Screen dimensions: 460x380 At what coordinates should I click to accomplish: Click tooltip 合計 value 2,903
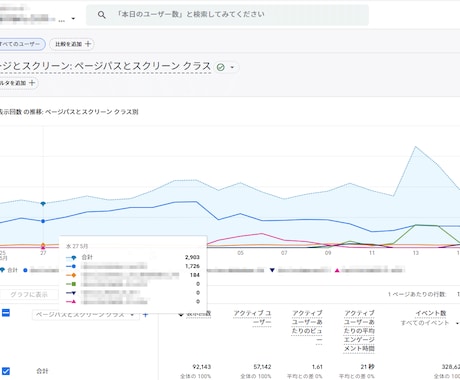click(192, 257)
